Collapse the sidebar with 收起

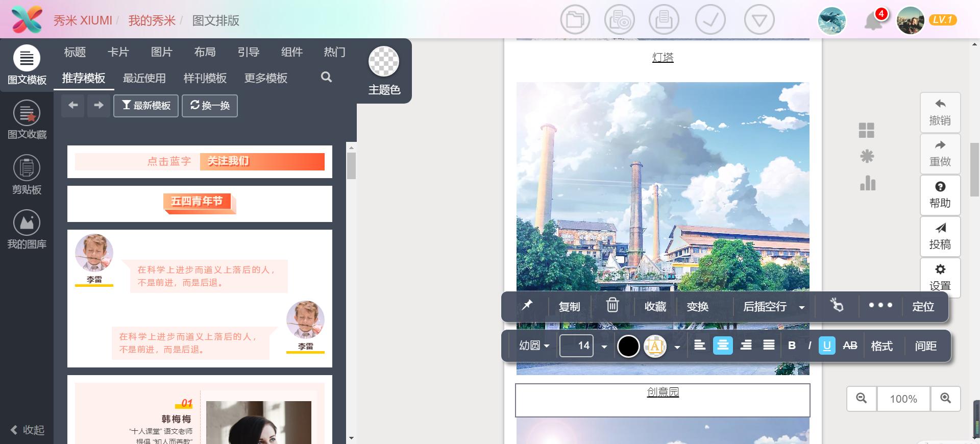(28, 430)
